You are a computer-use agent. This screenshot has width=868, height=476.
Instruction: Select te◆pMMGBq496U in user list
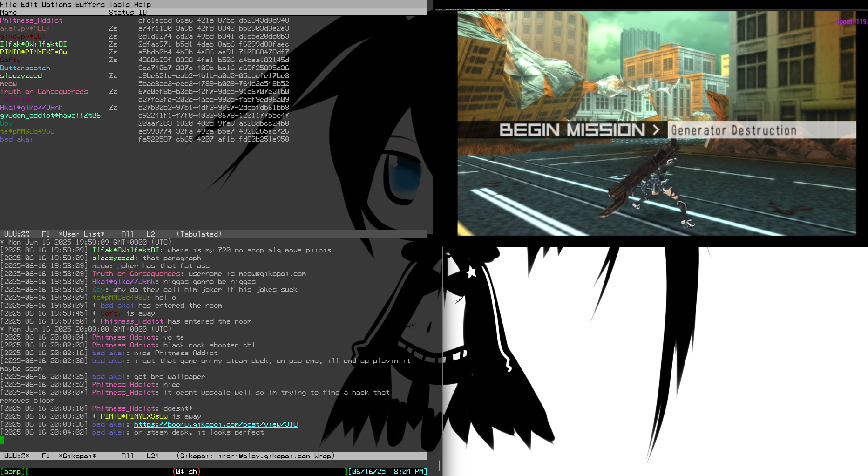[27, 131]
